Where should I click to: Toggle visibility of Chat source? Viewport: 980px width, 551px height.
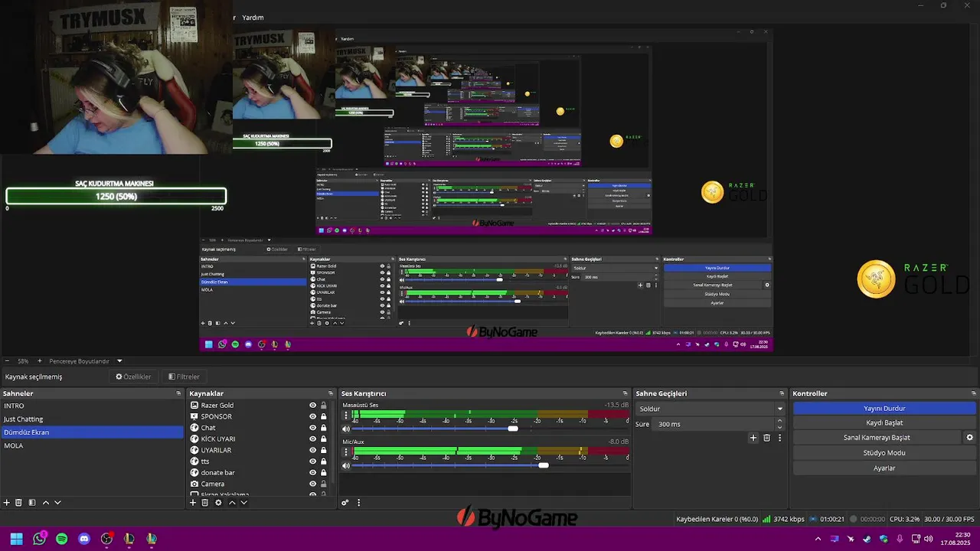pyautogui.click(x=312, y=428)
